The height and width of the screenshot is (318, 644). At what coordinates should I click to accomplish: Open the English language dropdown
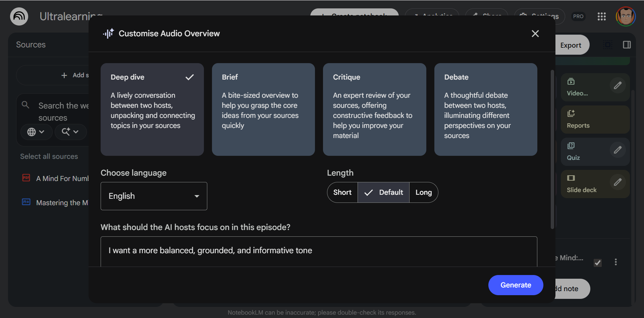[154, 196]
